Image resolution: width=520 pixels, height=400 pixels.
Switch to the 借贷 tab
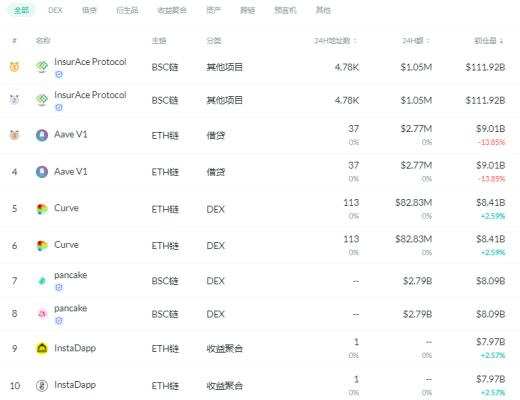[x=89, y=10]
